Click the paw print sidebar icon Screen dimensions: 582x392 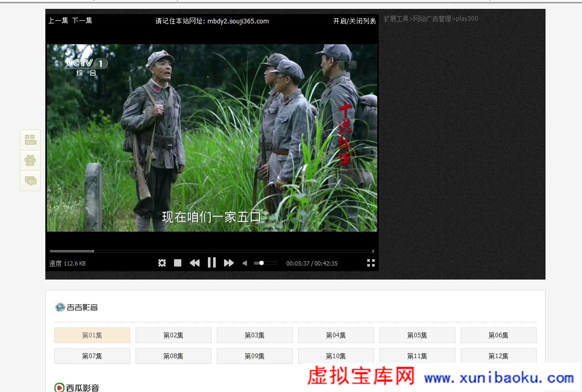pos(30,160)
